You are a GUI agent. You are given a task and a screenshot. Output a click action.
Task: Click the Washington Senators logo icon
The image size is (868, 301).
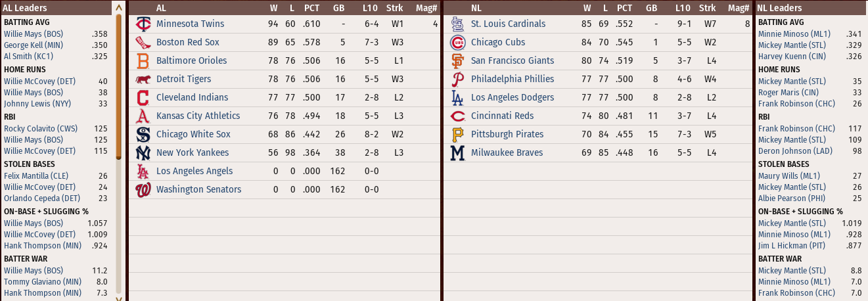click(143, 190)
